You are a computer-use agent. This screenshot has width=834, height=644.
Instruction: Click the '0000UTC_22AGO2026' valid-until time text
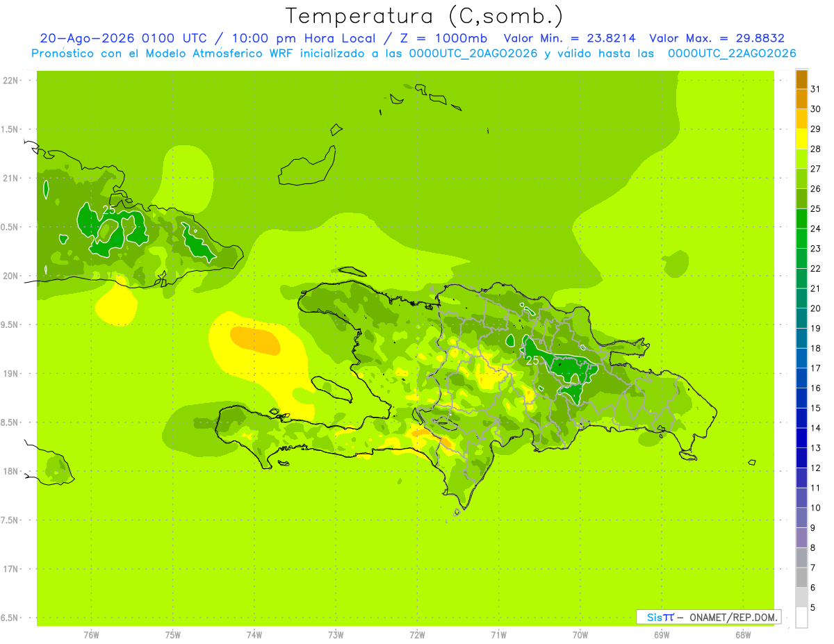(732, 53)
